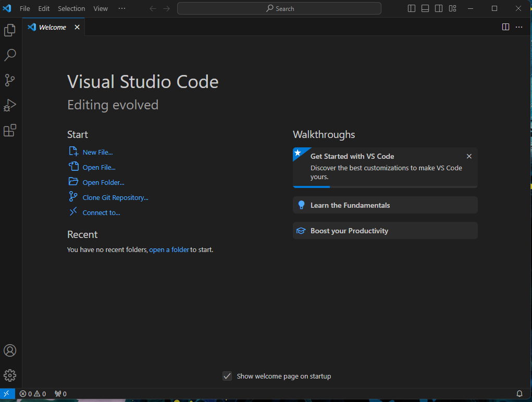This screenshot has width=532, height=402.
Task: Click the Open File icon
Action: coord(73,167)
